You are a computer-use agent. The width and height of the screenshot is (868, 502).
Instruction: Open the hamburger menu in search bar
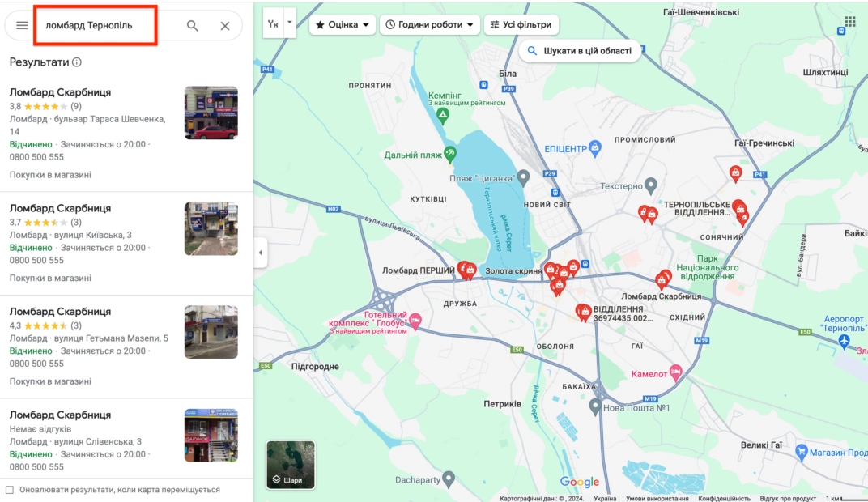point(22,25)
